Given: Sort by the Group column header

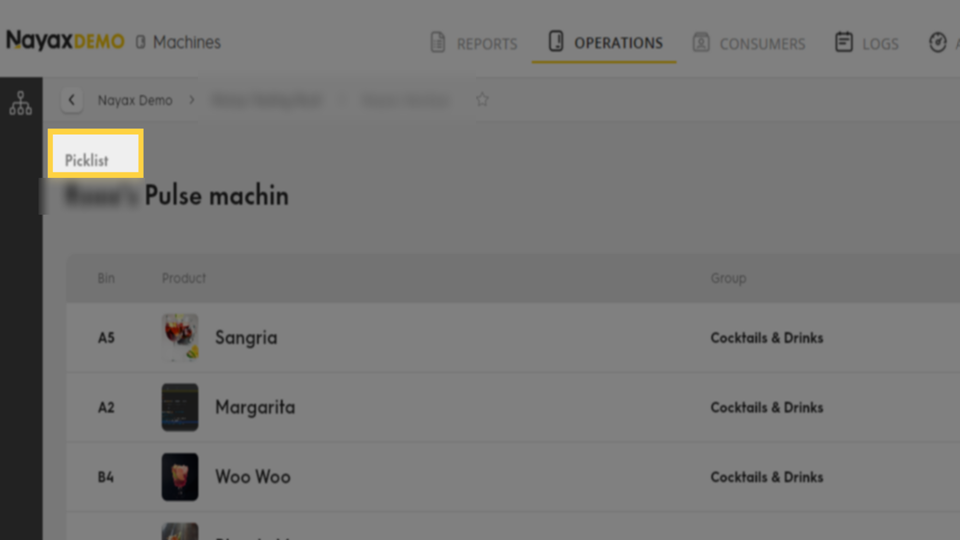Looking at the screenshot, I should tap(729, 278).
